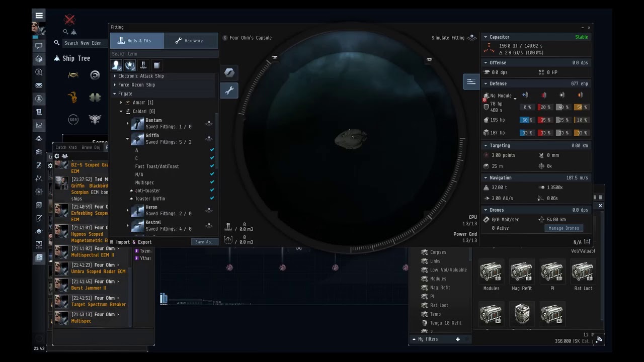644x362 pixels.
Task: Click the Manage Drones button
Action: (563, 228)
